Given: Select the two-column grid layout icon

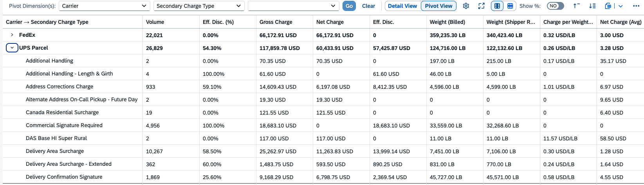Looking at the screenshot, I should [497, 6].
